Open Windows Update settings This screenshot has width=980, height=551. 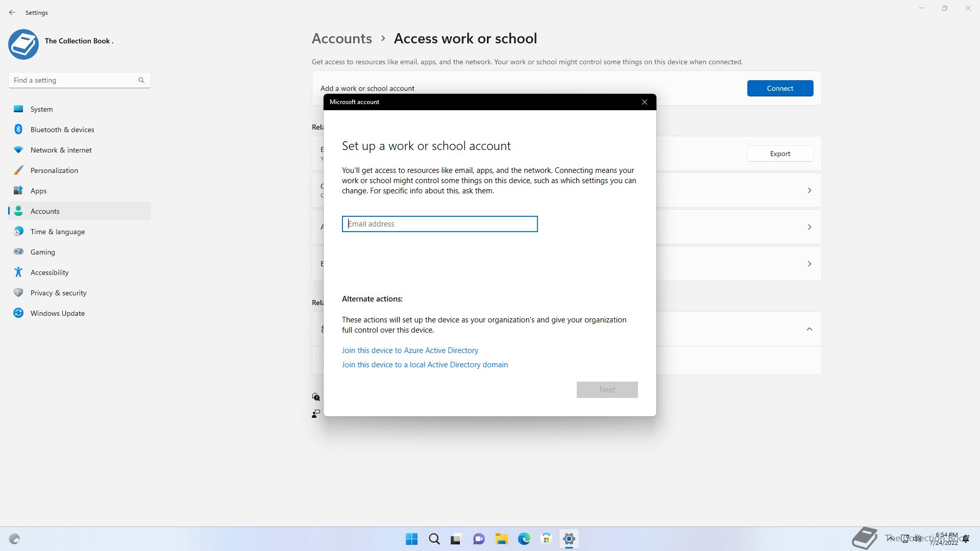click(x=57, y=313)
